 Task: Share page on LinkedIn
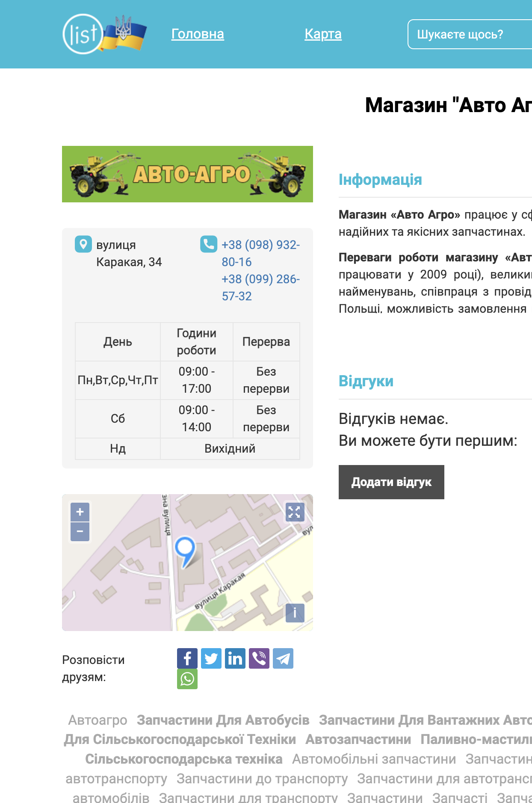(235, 658)
